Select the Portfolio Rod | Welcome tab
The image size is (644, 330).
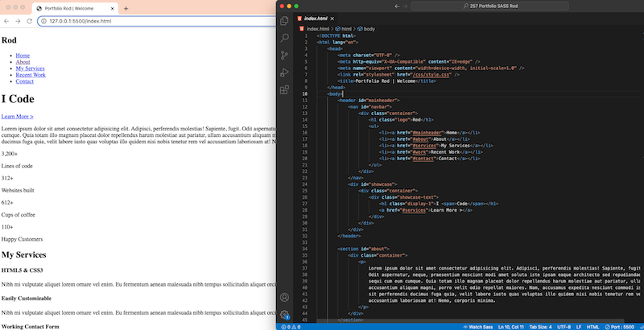coord(76,8)
